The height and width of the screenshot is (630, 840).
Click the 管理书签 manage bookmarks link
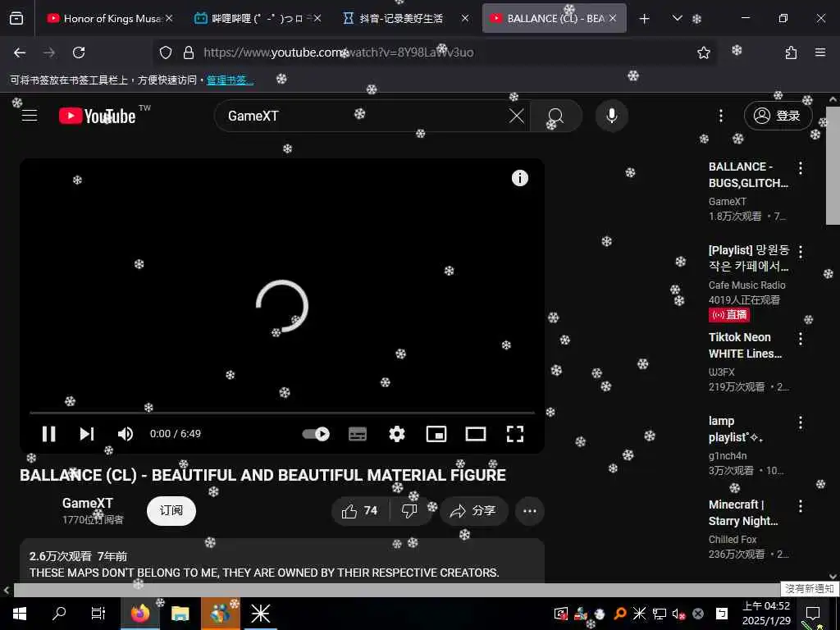pos(230,80)
